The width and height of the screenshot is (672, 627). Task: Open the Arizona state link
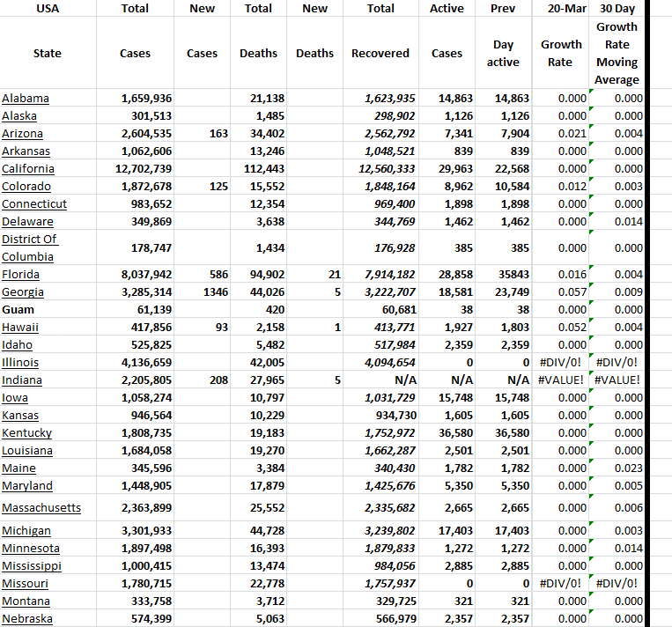coord(23,134)
